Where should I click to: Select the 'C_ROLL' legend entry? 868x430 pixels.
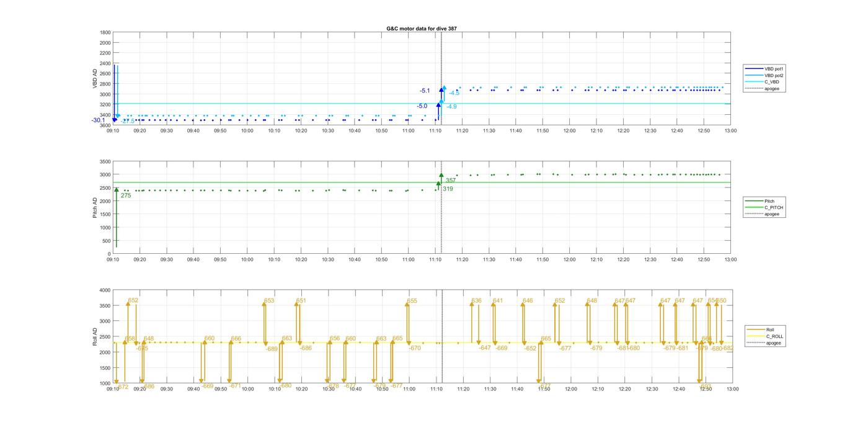point(766,336)
